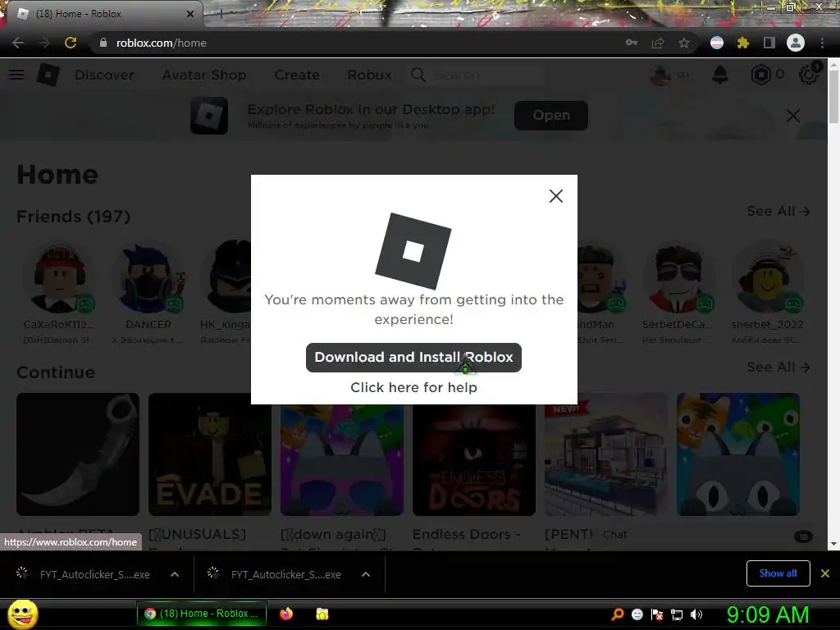Open the Roblox notifications bell
Screen dimensions: 840x630
tap(720, 75)
